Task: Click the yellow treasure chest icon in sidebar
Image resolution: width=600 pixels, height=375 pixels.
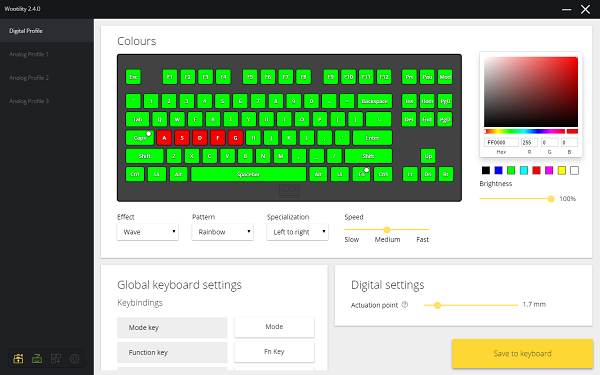Action: click(18, 359)
